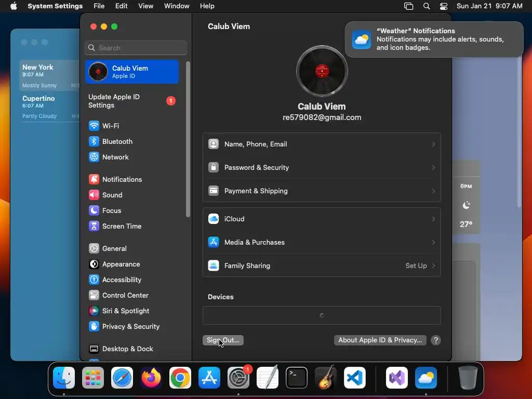
Task: Click the date and time in menu bar
Action: [x=489, y=6]
